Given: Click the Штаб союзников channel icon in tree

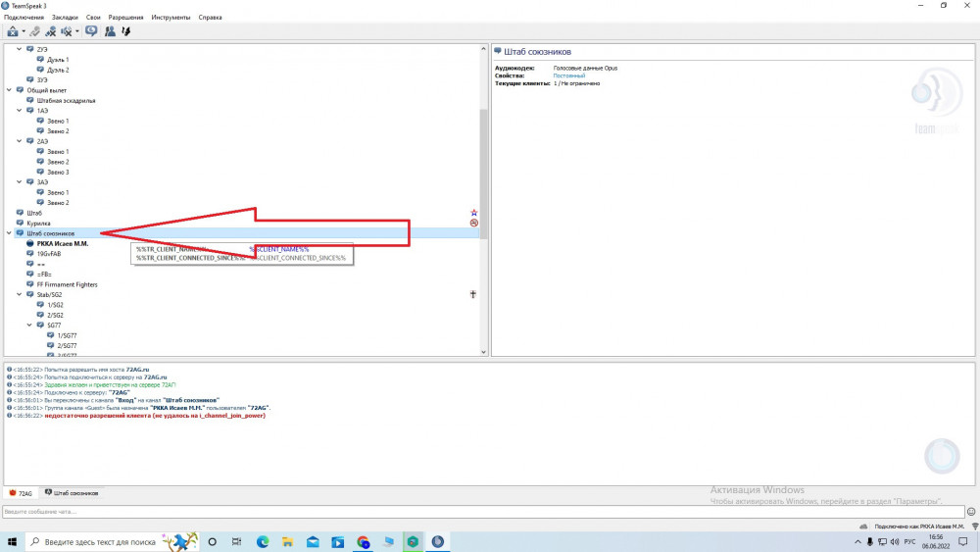Looking at the screenshot, I should (20, 233).
